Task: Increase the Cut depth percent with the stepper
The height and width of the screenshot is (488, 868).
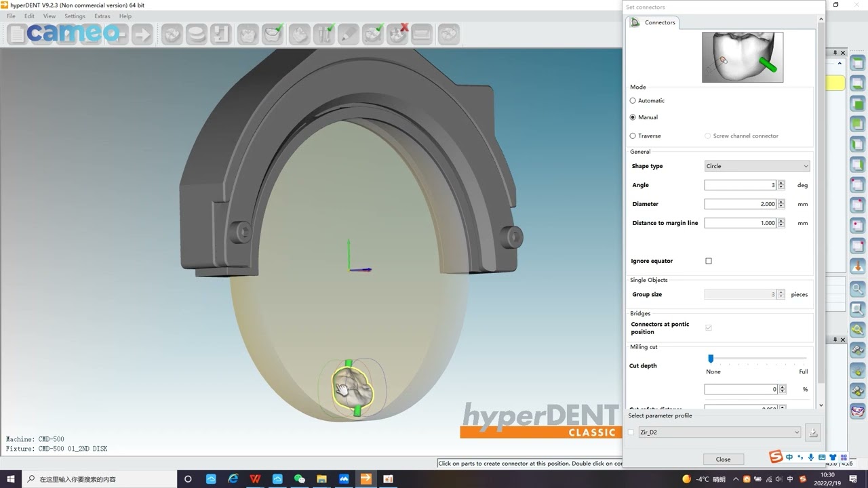Action: pyautogui.click(x=783, y=387)
